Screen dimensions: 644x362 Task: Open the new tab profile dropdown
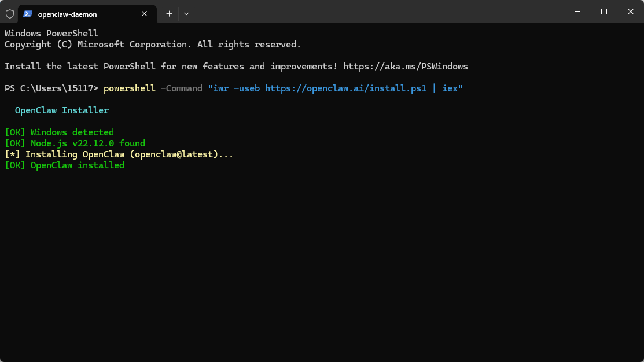pyautogui.click(x=186, y=14)
